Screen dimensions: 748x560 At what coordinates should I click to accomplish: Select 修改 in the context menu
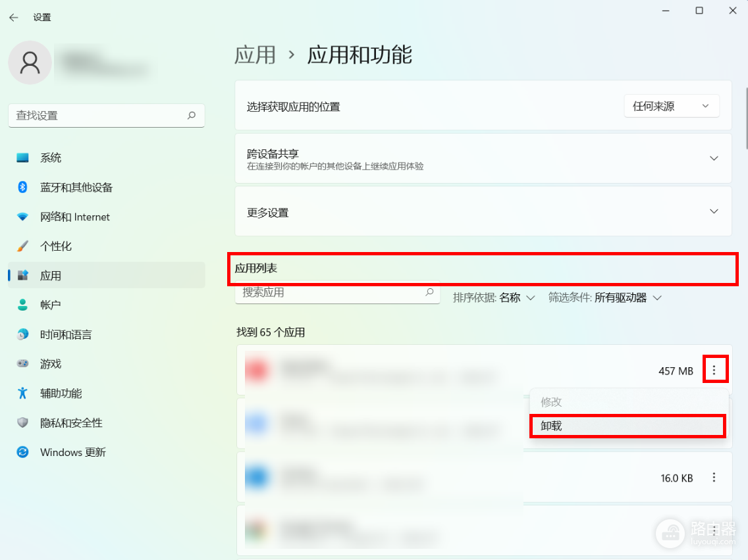point(628,402)
